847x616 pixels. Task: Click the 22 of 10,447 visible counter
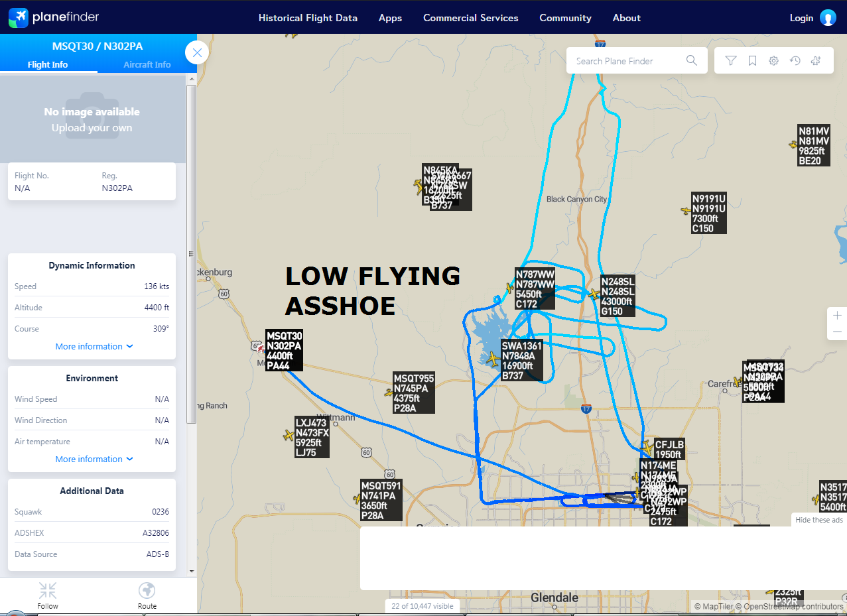423,606
